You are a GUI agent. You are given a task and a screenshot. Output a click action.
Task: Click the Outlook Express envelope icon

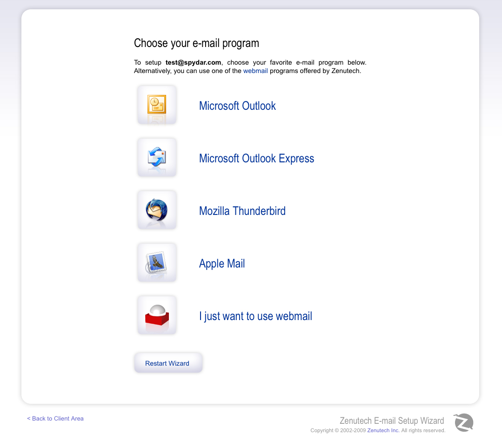click(157, 157)
